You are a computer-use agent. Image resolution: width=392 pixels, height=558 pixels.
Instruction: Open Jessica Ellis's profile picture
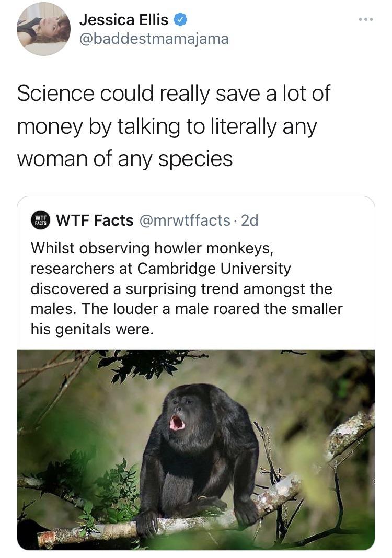44,29
